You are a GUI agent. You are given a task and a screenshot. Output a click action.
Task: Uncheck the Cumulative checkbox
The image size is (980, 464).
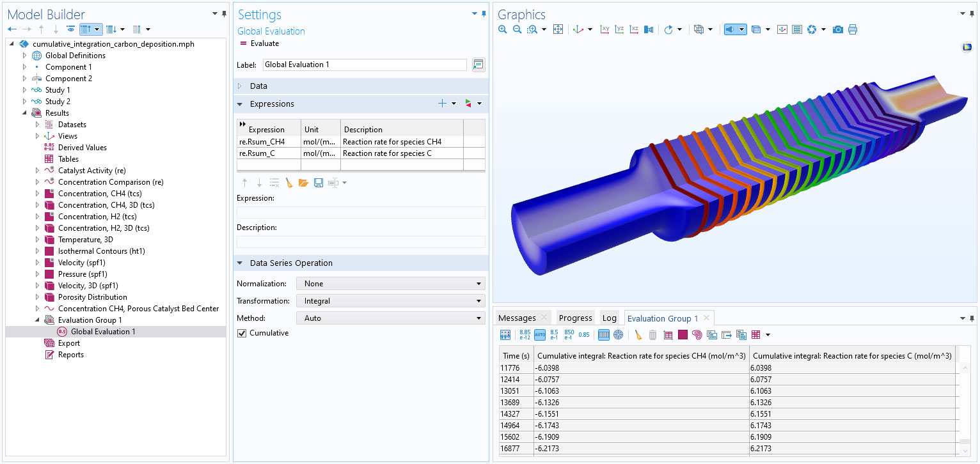coord(242,333)
